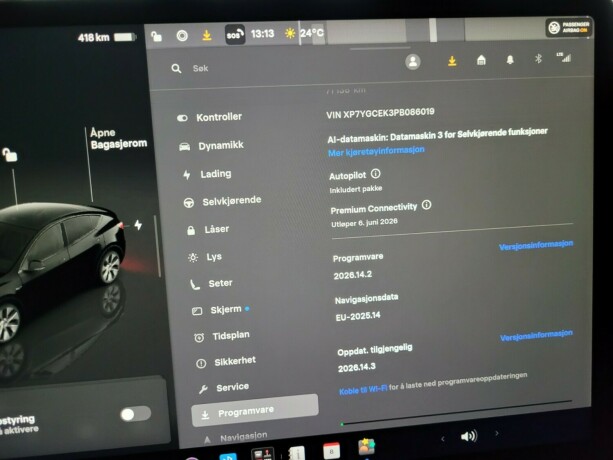Tap available update version 2026.14.3
The width and height of the screenshot is (613, 460).
357,367
